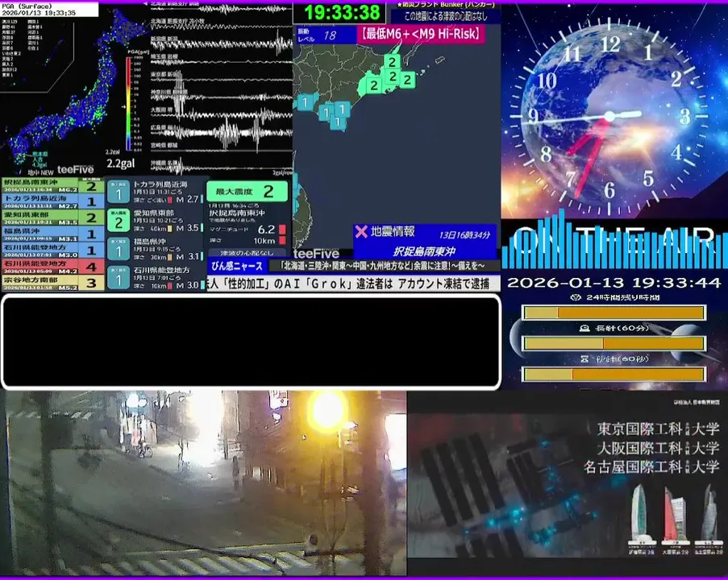Click green intensity 2 badge on 愛知県東部 card
Screen dimensions: 728x580
coord(119,222)
